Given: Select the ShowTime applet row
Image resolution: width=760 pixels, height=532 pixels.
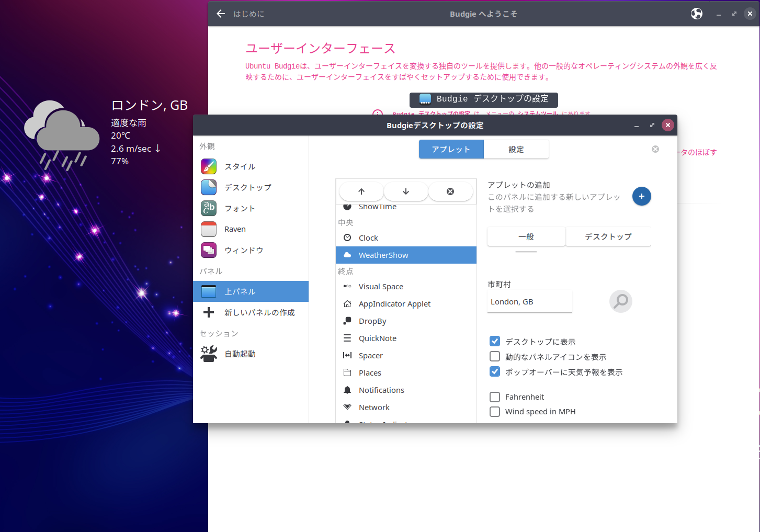Looking at the screenshot, I should click(x=406, y=207).
